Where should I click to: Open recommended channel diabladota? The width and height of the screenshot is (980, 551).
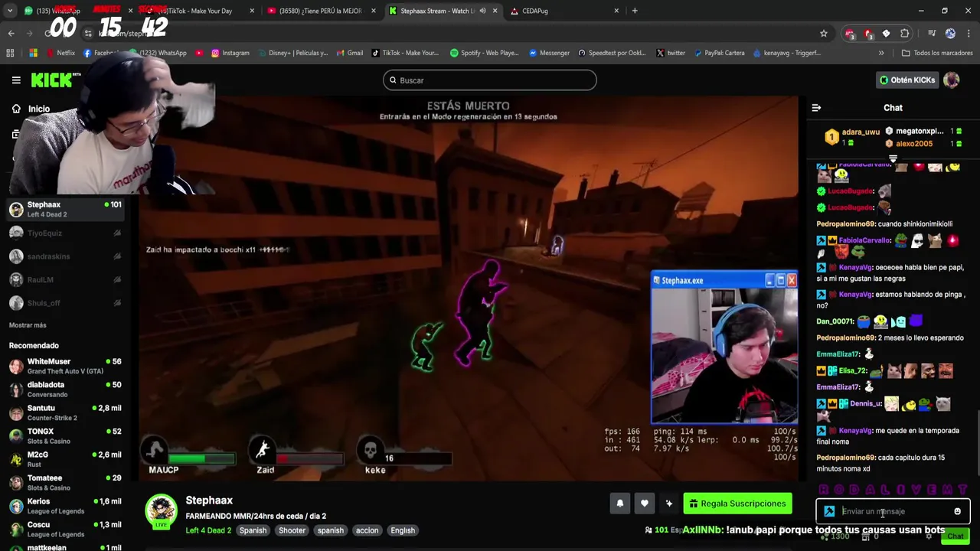tap(65, 390)
